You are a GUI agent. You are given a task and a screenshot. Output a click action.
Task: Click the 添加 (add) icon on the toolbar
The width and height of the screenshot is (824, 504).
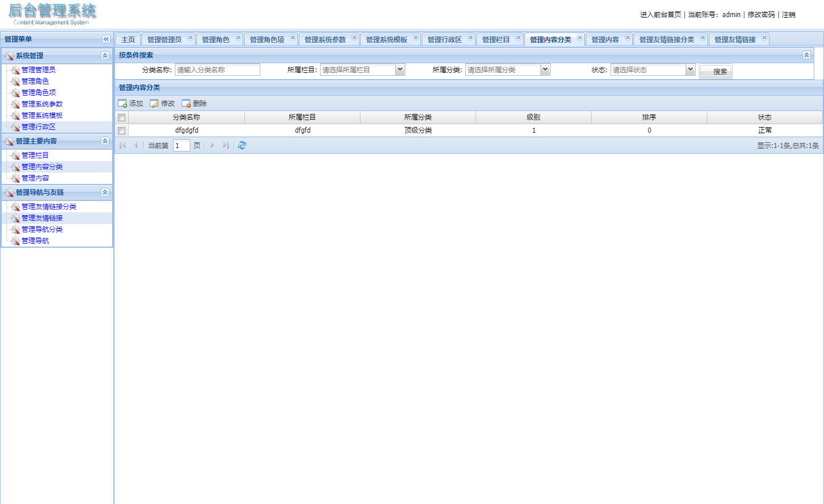coord(123,103)
